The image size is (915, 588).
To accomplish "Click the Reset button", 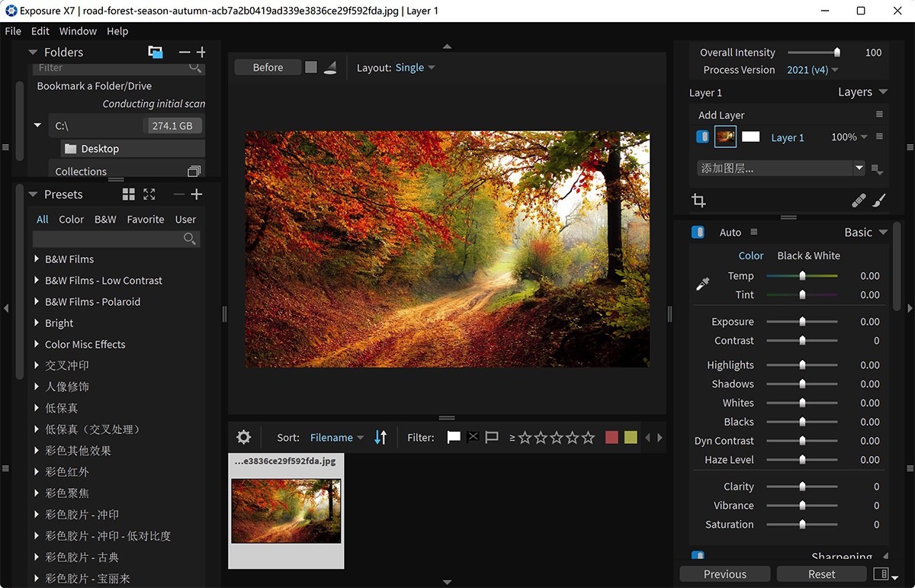I will tap(821, 574).
